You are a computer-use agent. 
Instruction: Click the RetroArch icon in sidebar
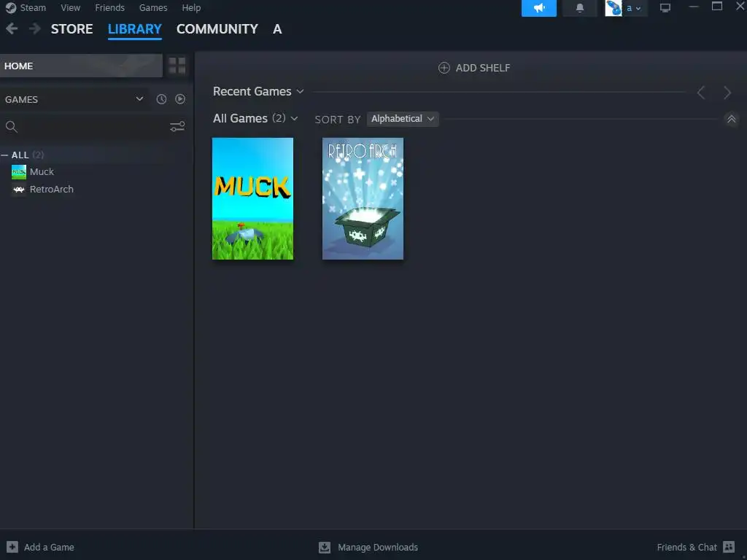click(x=19, y=190)
